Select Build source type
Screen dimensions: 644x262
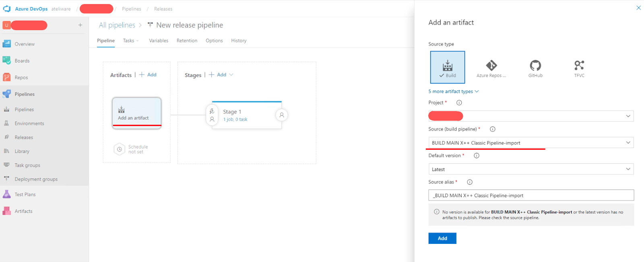click(448, 67)
